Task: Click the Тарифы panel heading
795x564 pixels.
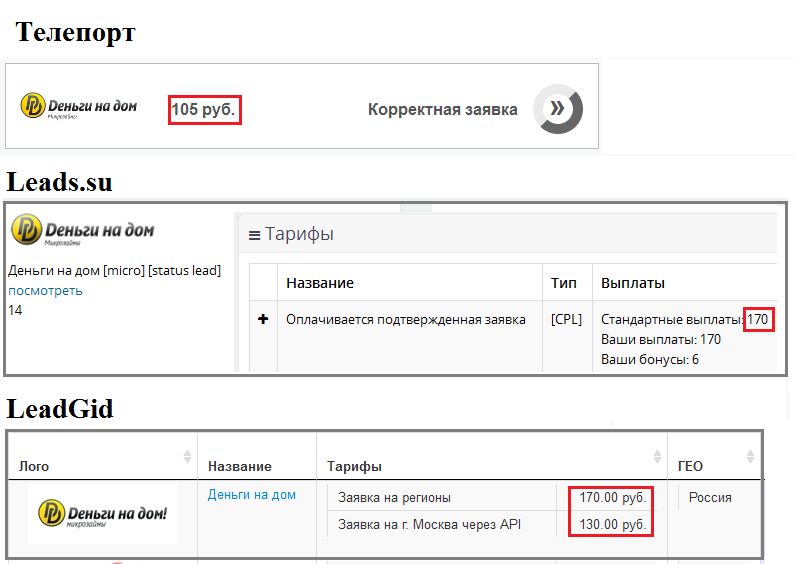Action: [299, 234]
